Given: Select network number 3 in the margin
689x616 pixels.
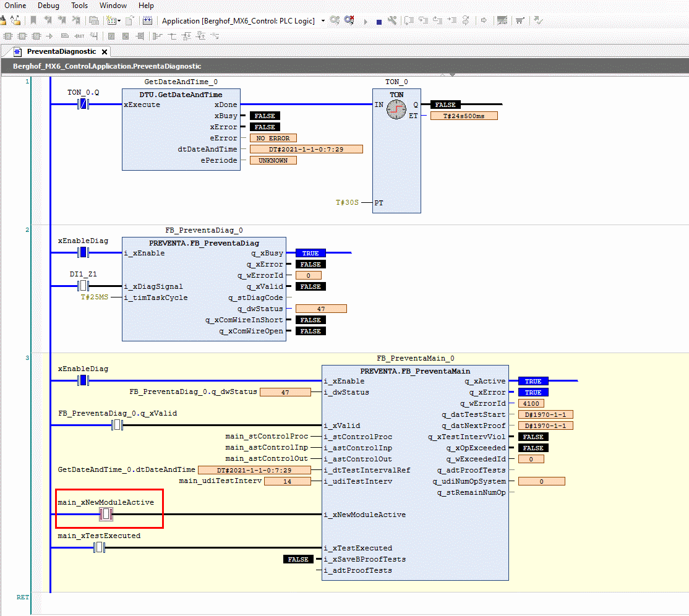Looking at the screenshot, I should [27, 357].
